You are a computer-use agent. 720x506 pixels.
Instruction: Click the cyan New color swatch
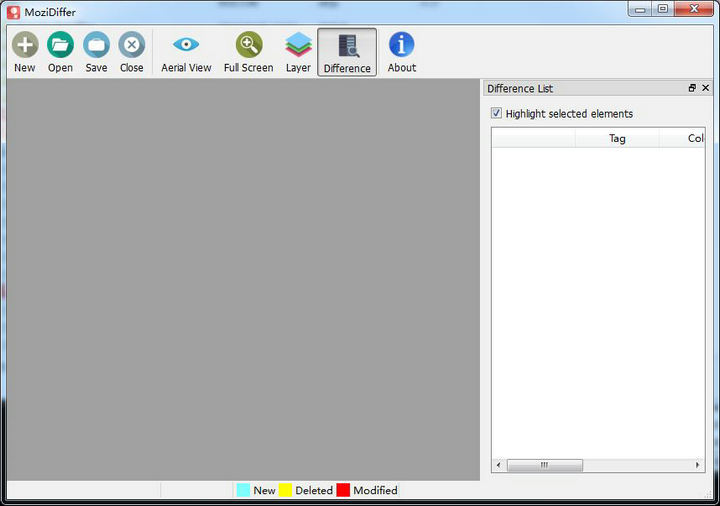click(x=243, y=490)
